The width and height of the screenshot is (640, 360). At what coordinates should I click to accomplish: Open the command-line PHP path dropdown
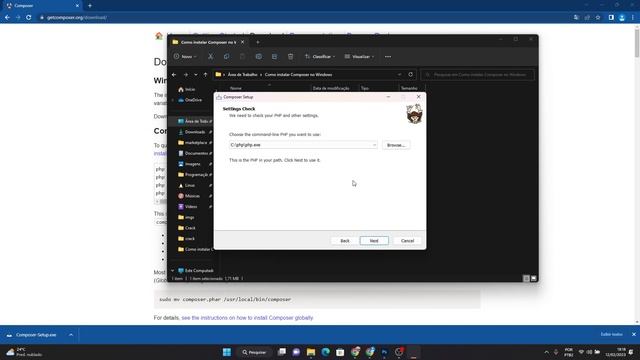click(374, 145)
